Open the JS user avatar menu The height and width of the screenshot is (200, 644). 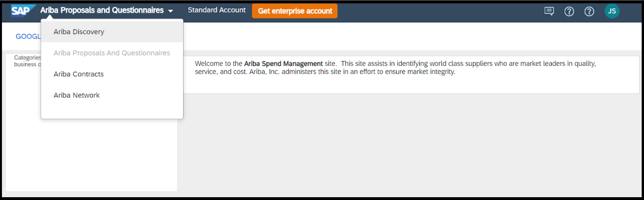point(612,11)
